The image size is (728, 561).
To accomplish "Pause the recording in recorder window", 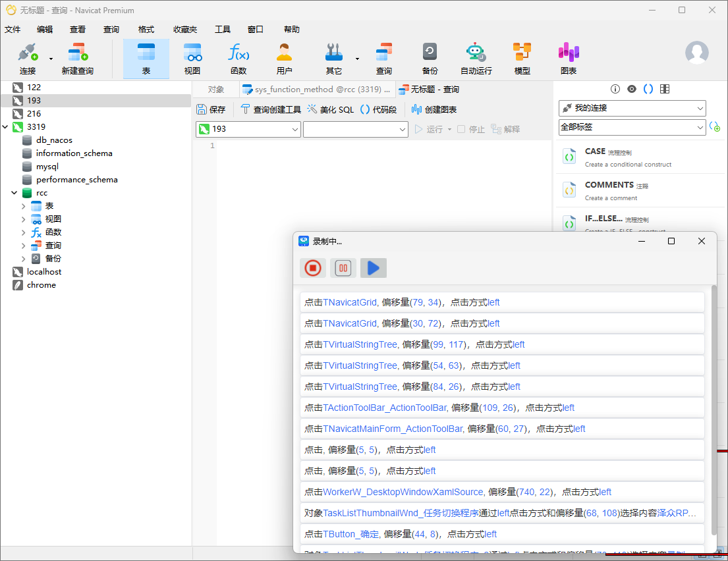I will (343, 268).
